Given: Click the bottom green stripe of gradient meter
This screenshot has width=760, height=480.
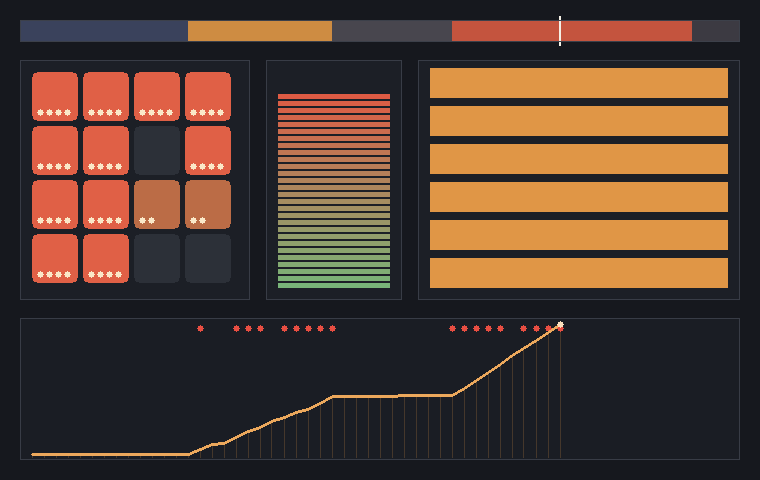Looking at the screenshot, I should [x=334, y=286].
